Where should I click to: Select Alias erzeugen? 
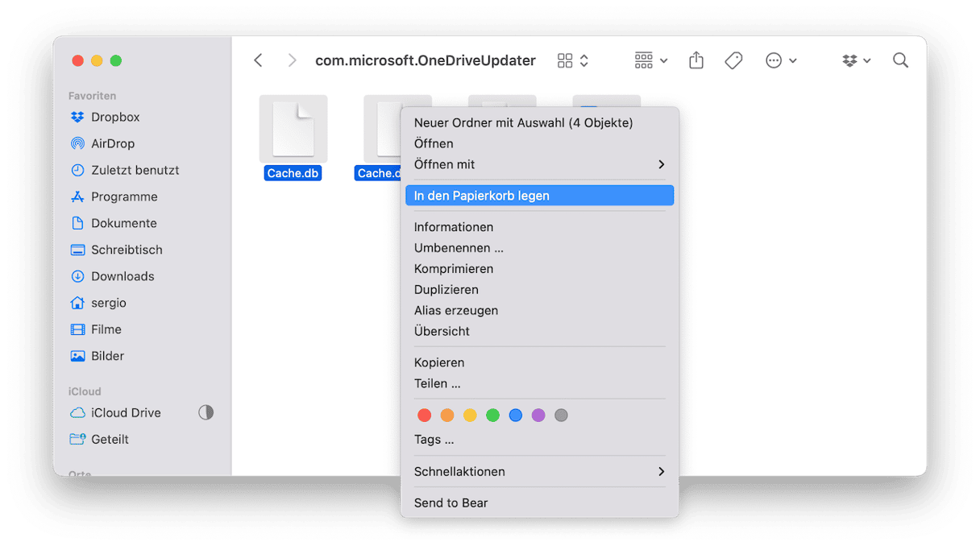click(540, 311)
